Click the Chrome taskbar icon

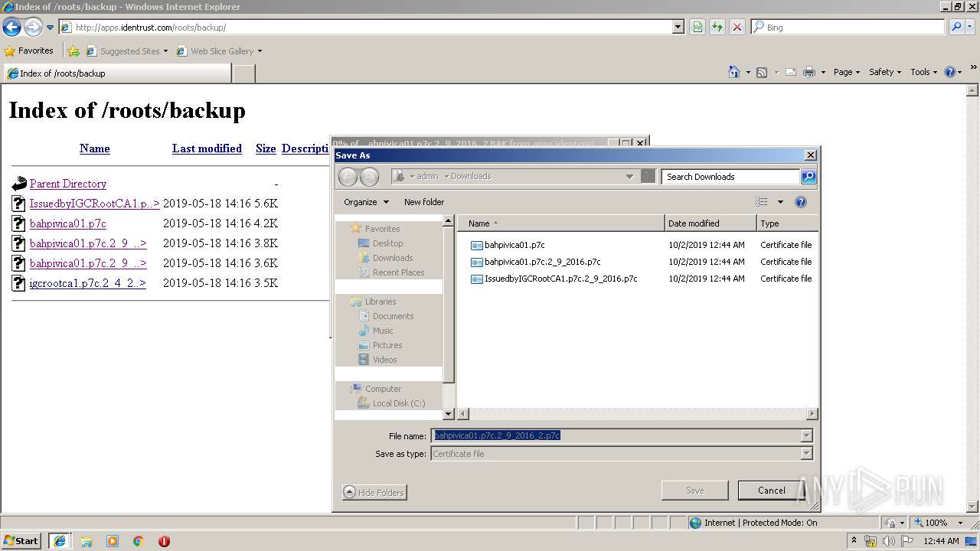(139, 541)
